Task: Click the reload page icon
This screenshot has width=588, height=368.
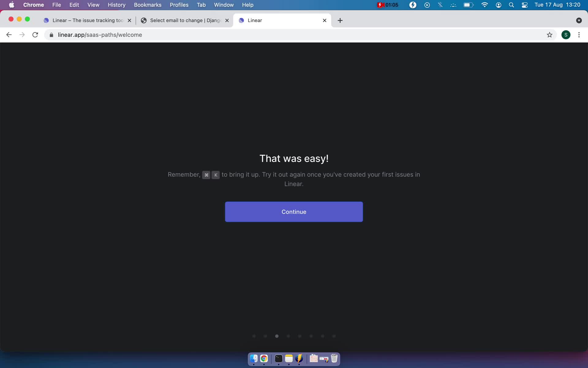Action: pyautogui.click(x=36, y=35)
